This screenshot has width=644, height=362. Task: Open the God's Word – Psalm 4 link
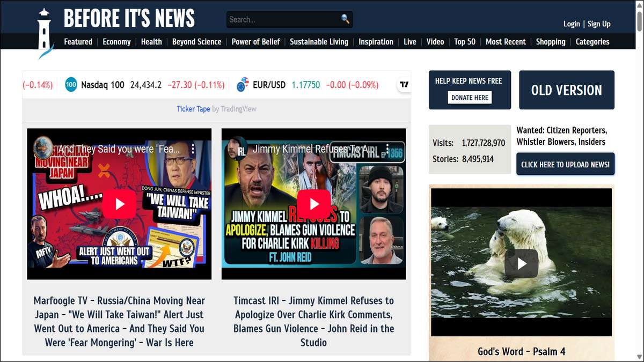[522, 352]
